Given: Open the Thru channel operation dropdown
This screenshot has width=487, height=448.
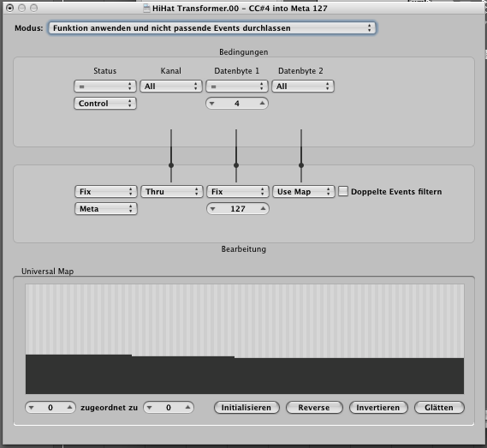Looking at the screenshot, I should 172,192.
